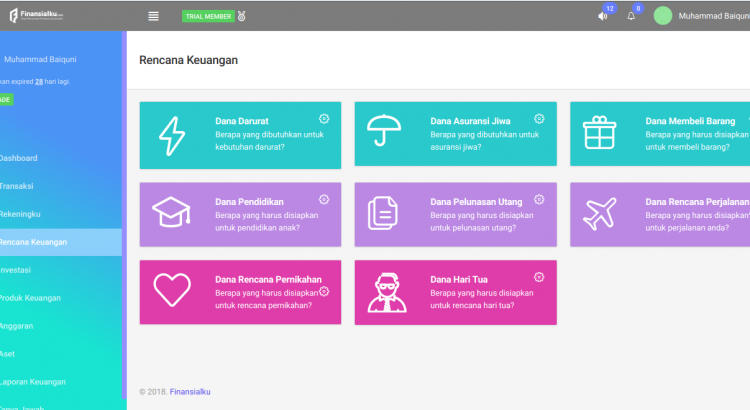This screenshot has width=750, height=410.
Task: Click the airplane icon on Dana Rencana Perjalanan
Action: (x=599, y=214)
